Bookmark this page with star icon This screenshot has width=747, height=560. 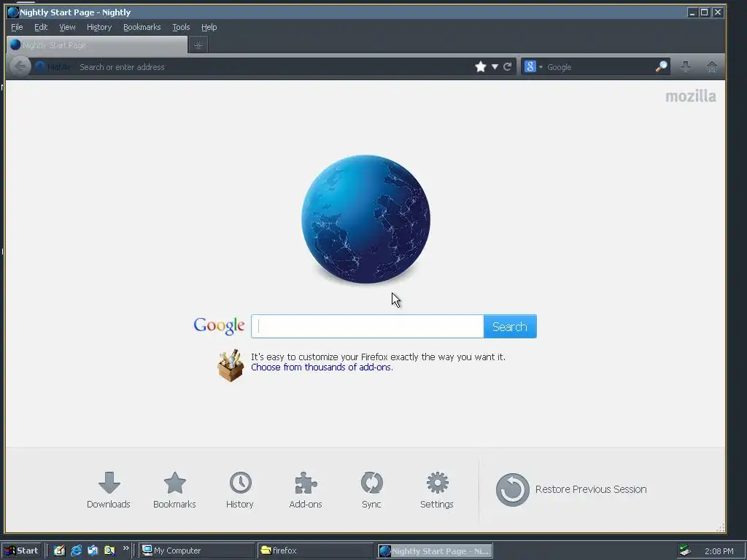click(481, 66)
